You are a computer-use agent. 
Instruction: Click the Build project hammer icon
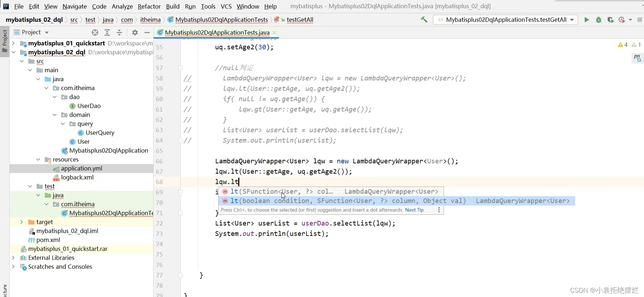(424, 20)
